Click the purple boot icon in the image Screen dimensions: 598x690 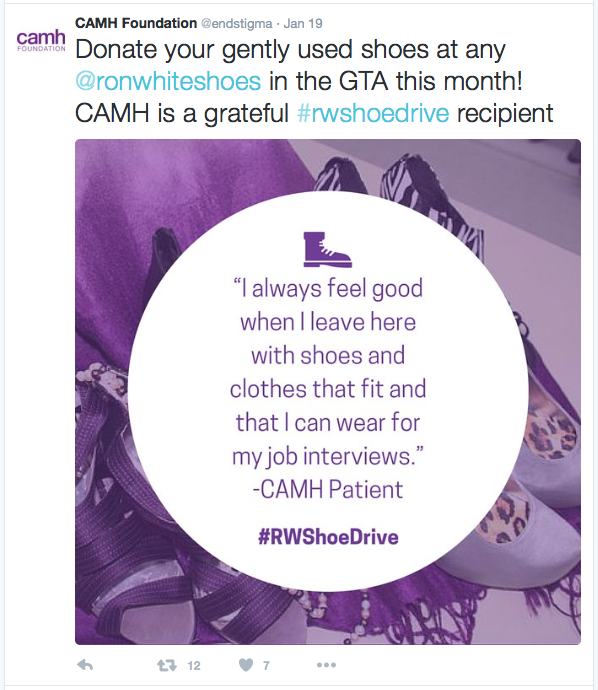tap(327, 250)
